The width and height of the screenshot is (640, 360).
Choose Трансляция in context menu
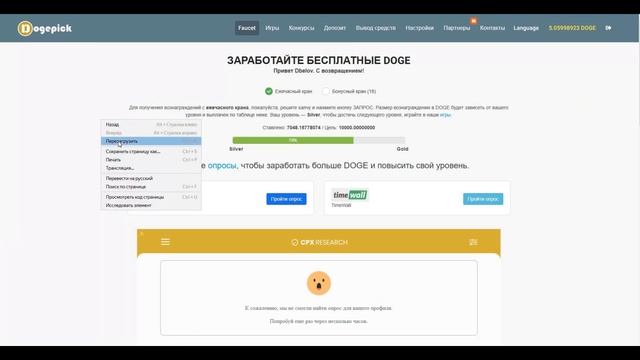[x=151, y=168]
